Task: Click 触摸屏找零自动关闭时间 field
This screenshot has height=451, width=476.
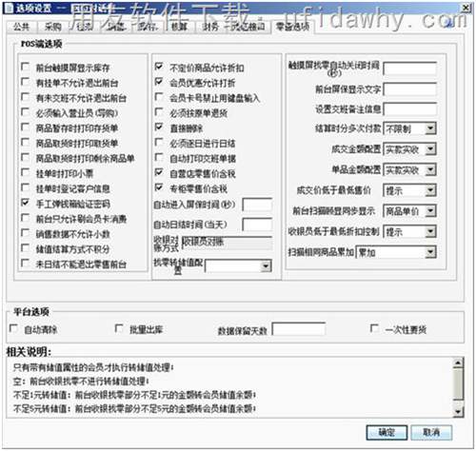Action: coord(409,69)
